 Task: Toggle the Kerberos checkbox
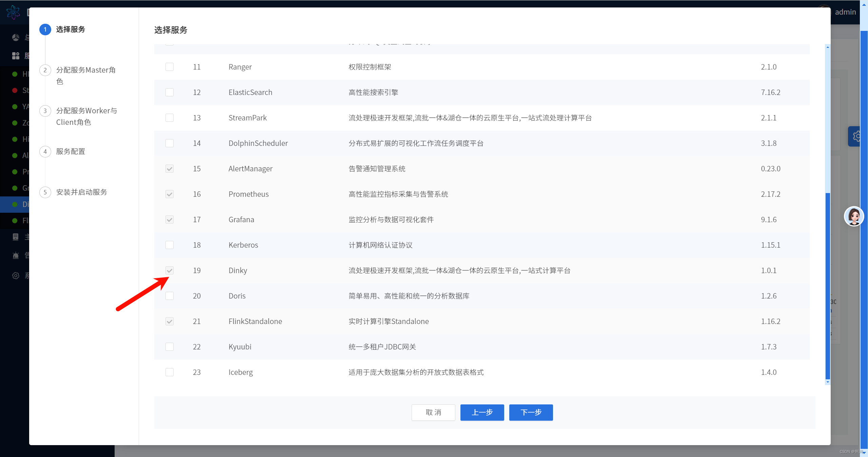170,245
